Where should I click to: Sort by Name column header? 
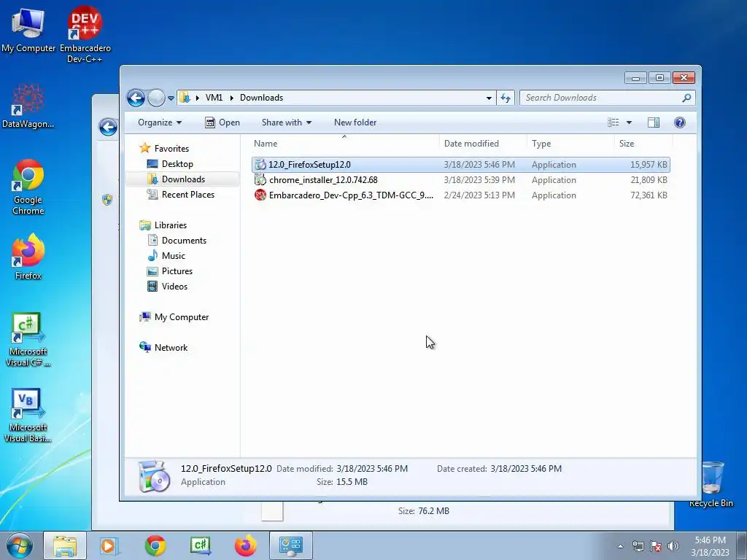coord(344,144)
